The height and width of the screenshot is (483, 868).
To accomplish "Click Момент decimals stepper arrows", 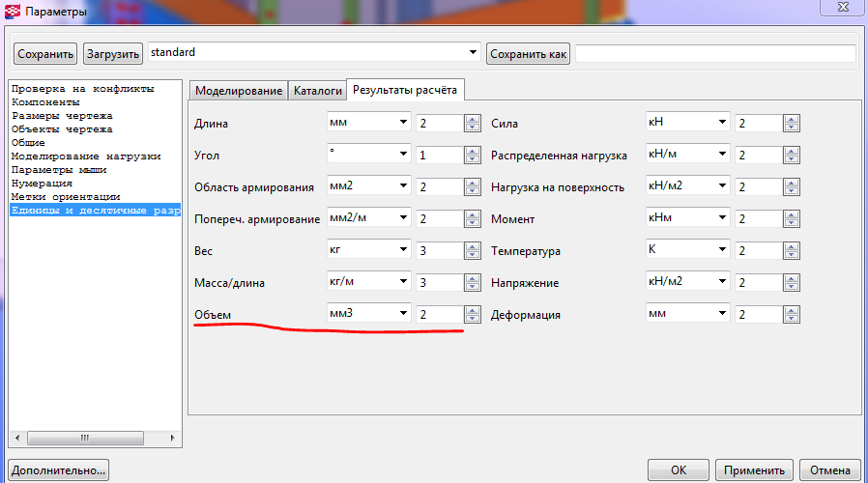I will tap(792, 218).
